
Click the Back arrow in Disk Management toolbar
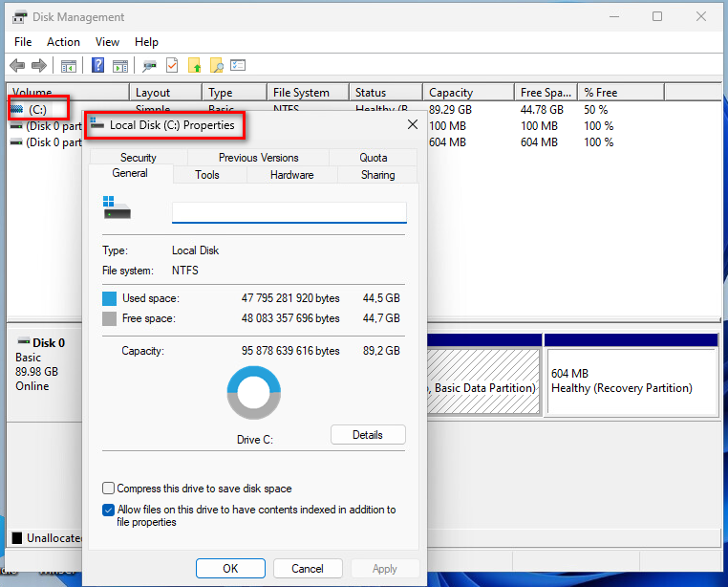17,66
